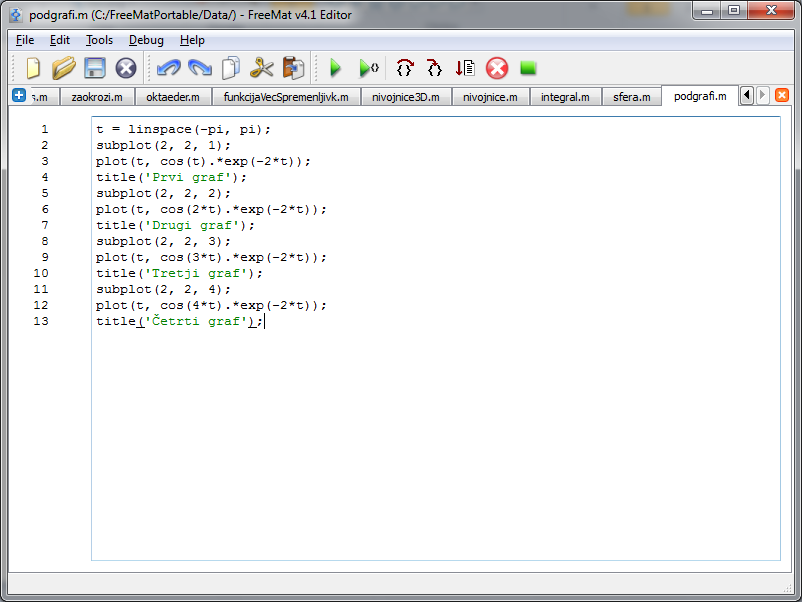The height and width of the screenshot is (602, 802).
Task: Save the file using the floppy disk icon
Action: click(94, 68)
